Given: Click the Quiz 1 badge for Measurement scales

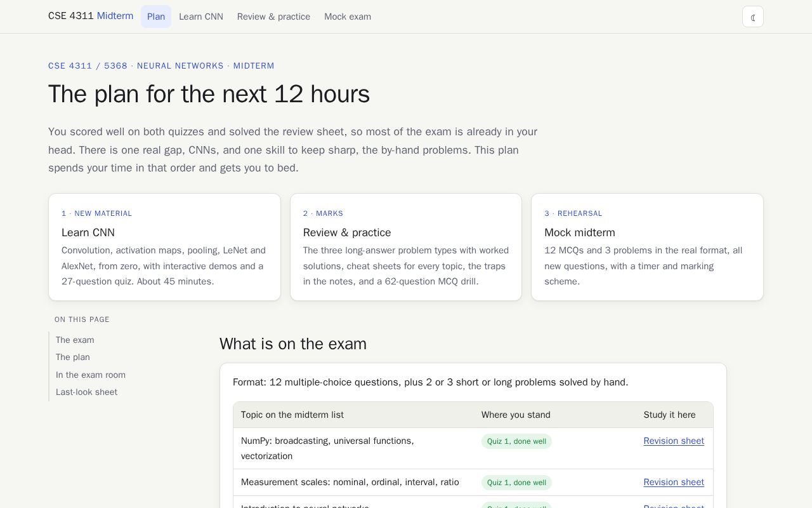Looking at the screenshot, I should click(516, 483).
